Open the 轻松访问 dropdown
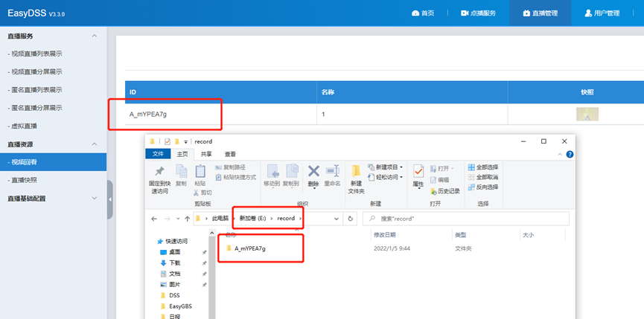644x319 pixels. [385, 177]
